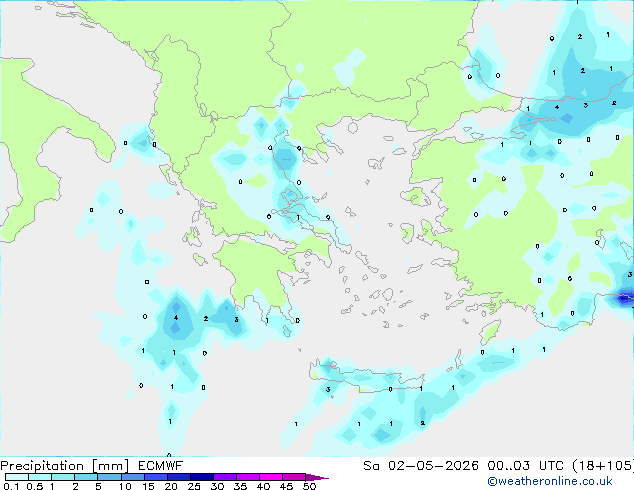Click the 'Sa 02-05-2026' date text

421,466
